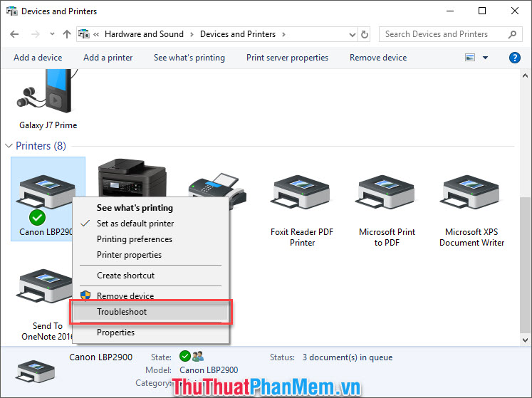Click Add a device toolbar button
The height and width of the screenshot is (398, 532).
click(x=38, y=58)
